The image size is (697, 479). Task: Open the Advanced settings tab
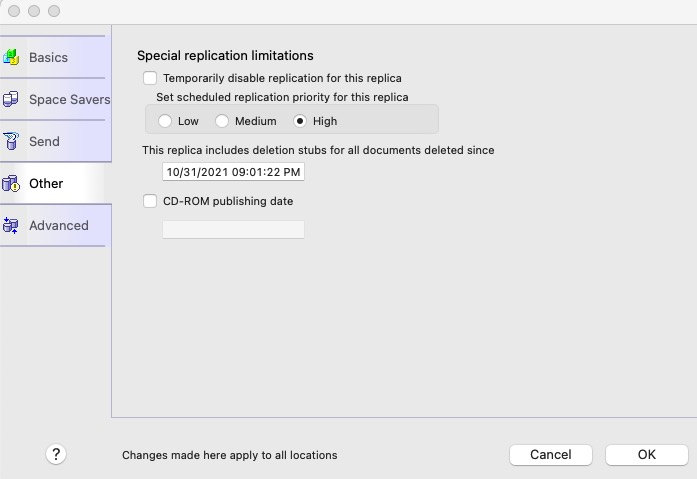tap(58, 225)
